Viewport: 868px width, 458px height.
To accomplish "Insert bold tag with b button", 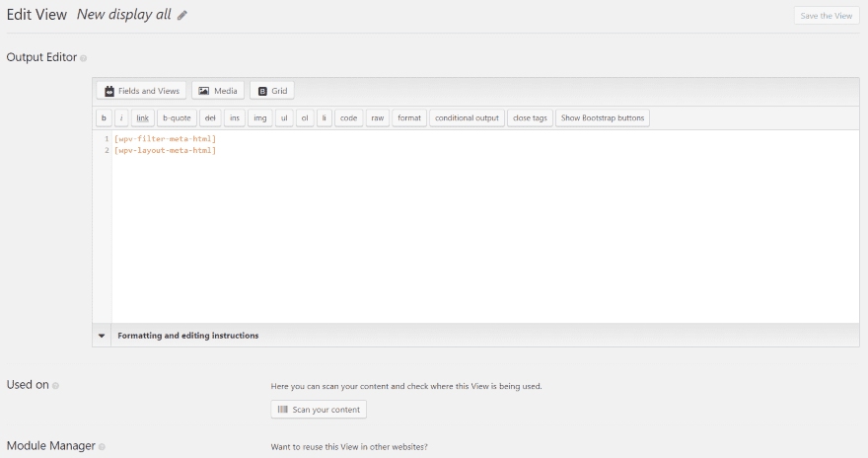I will coord(104,118).
